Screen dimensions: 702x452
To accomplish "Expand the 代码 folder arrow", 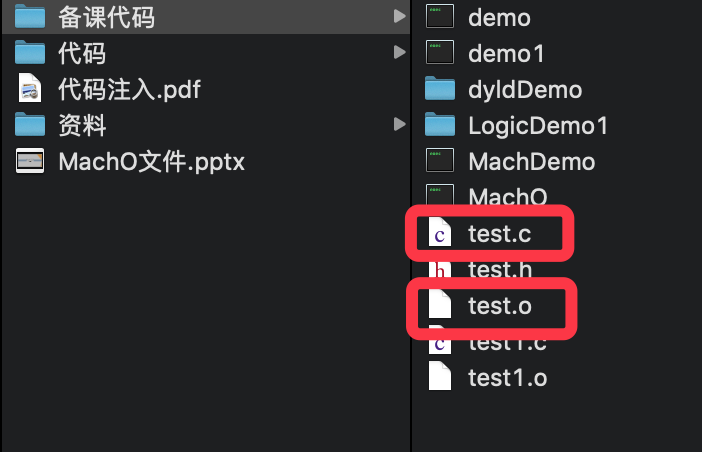I will [399, 52].
